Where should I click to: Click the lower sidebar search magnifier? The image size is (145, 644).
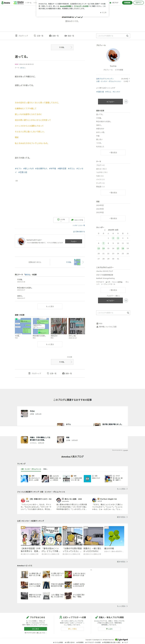128,313
